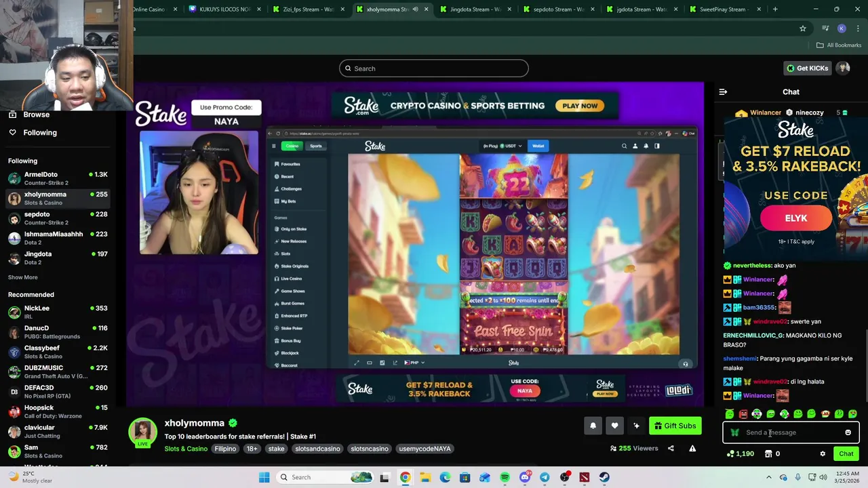
Task: Open sepdoto channel in Following list
Action: coord(58,218)
